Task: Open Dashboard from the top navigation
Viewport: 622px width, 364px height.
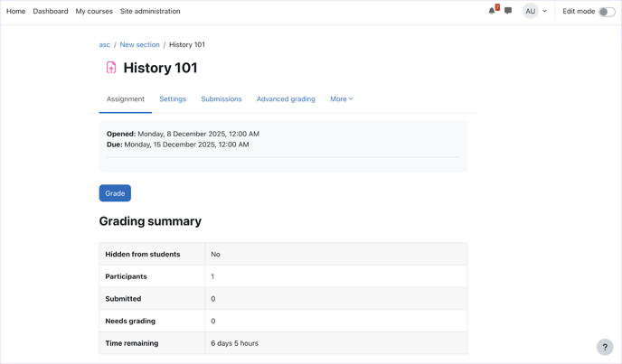Action: click(51, 12)
